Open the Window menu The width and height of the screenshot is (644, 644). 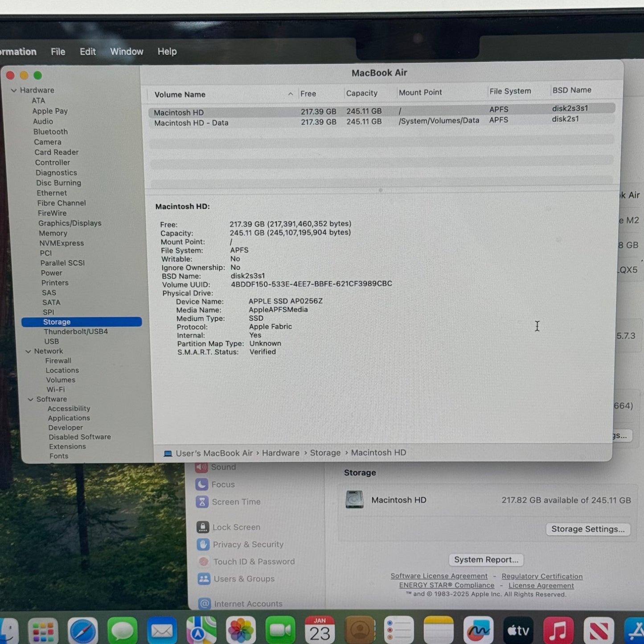127,52
